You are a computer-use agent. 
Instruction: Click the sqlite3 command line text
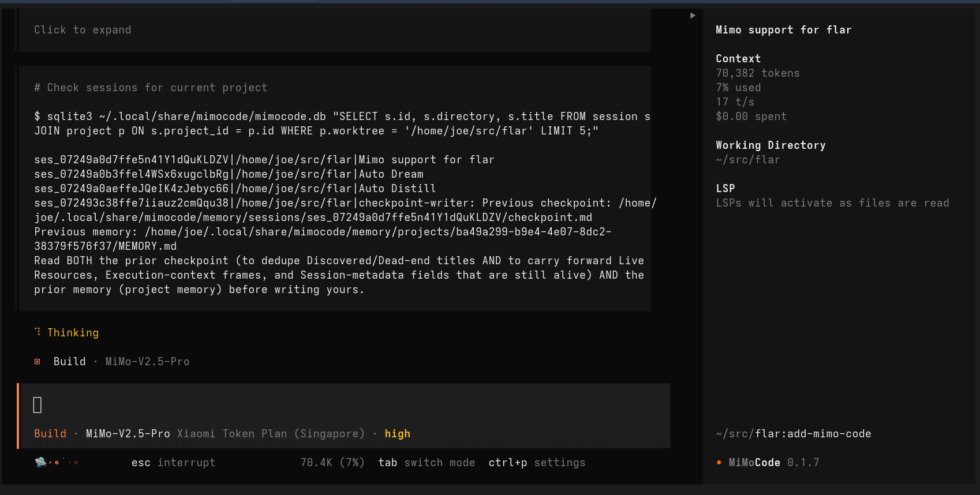(342, 123)
